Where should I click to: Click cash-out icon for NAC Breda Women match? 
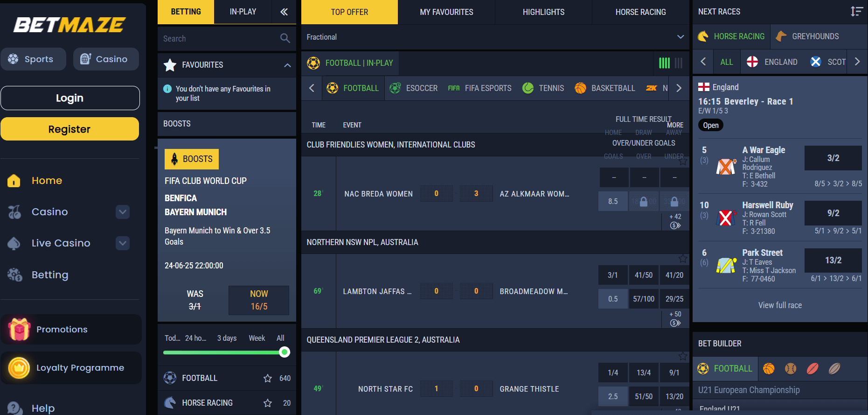(x=675, y=226)
